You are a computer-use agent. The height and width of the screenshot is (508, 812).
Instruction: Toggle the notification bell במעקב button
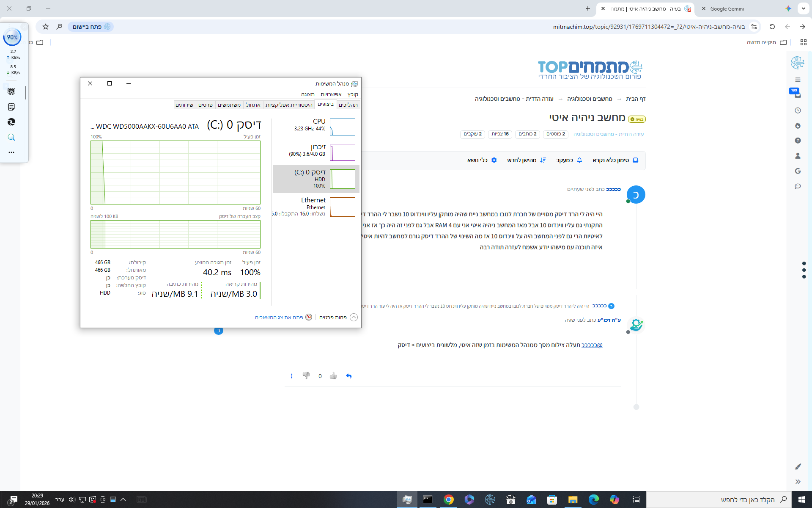(569, 160)
